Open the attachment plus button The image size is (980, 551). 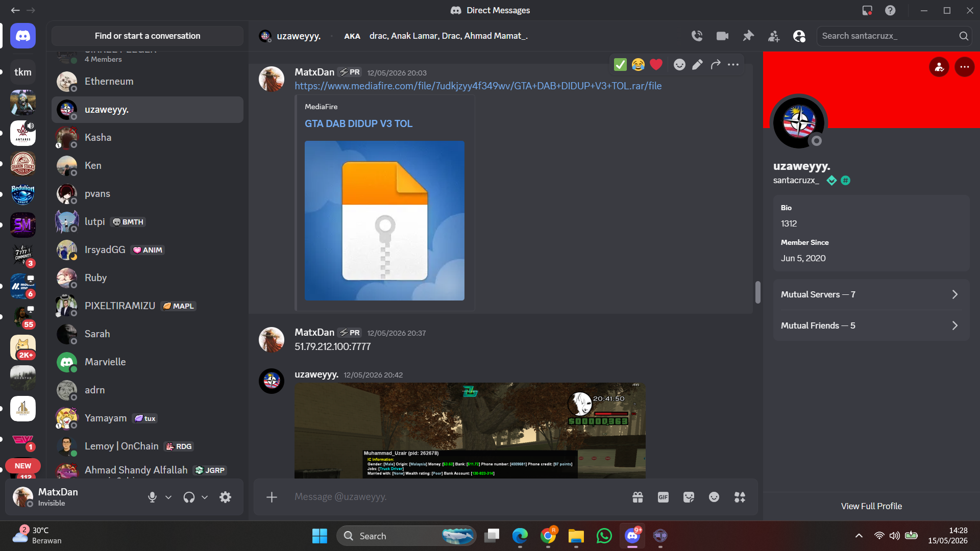coord(272,497)
